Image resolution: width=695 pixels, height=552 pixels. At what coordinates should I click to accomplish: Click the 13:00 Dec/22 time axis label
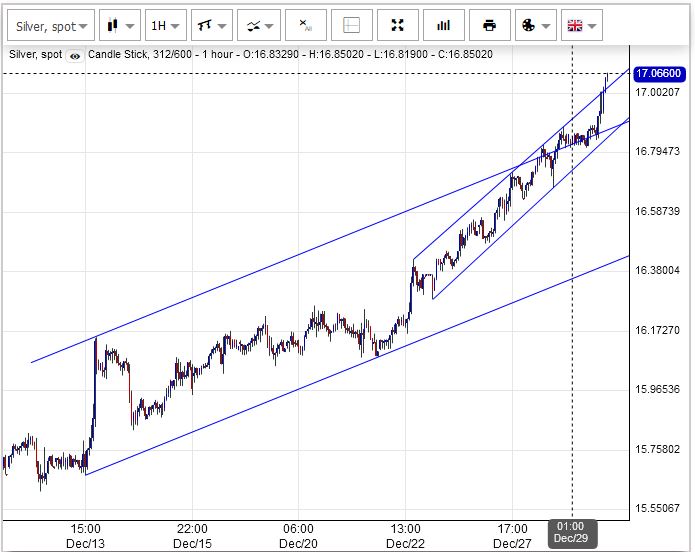click(x=405, y=536)
